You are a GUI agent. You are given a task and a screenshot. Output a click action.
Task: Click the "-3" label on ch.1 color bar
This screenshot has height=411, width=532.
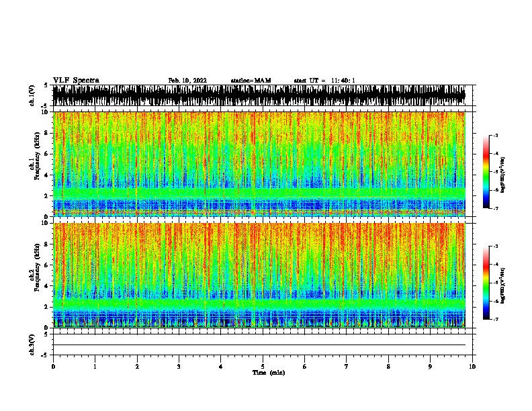tap(496, 136)
